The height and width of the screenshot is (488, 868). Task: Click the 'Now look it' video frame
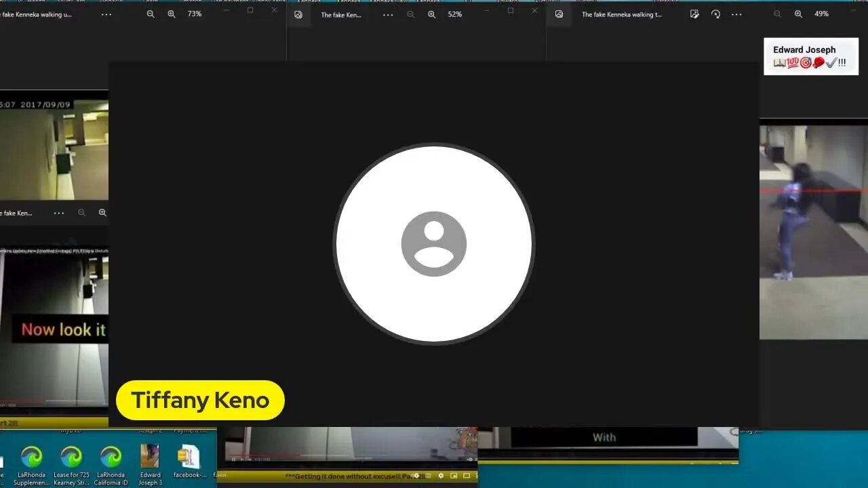tap(54, 329)
